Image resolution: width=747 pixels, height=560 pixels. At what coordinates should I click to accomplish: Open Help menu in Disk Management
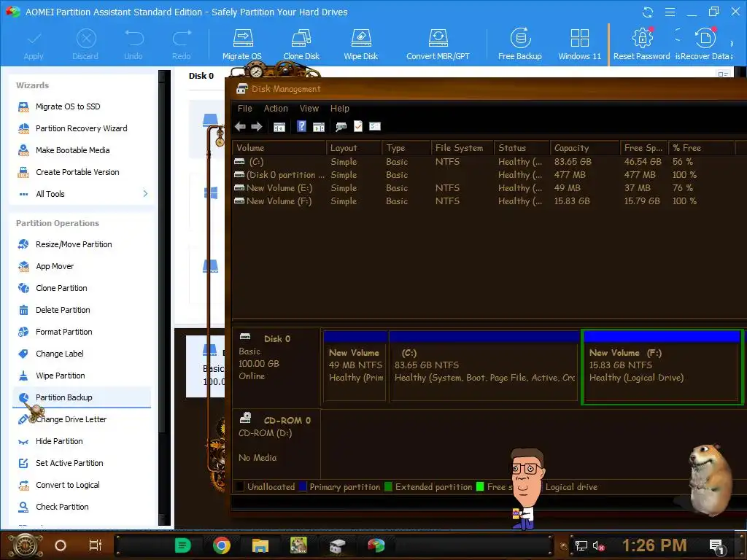[340, 109]
